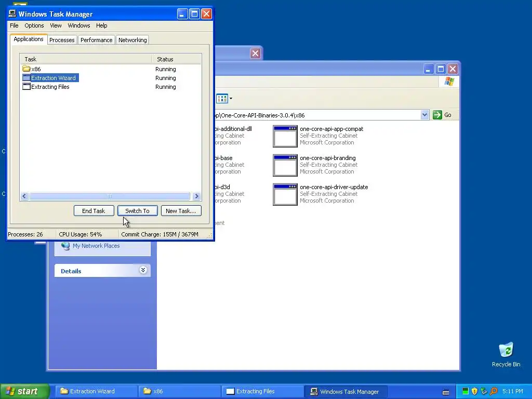Select the one-core-api-driver-update file icon
Viewport: 532px width, 399px height.
(x=285, y=194)
